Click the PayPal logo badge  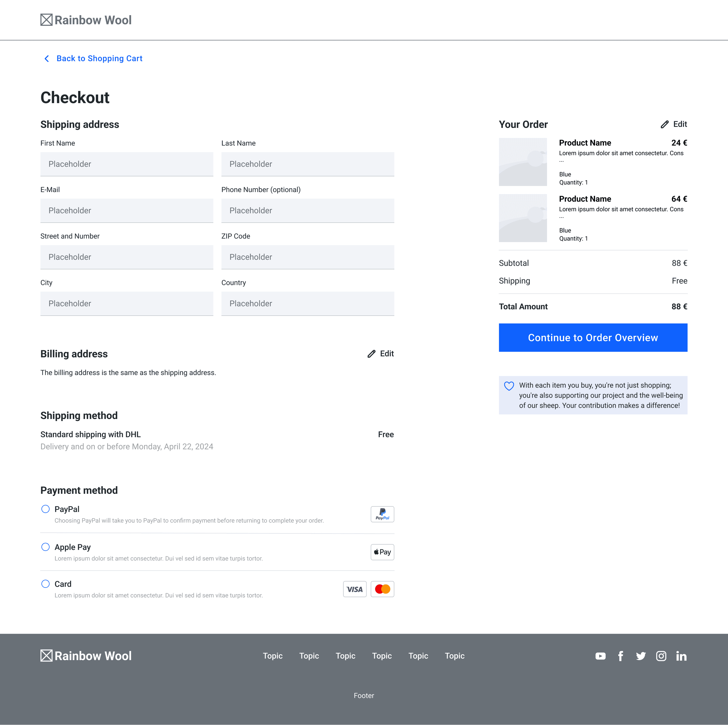coord(382,514)
